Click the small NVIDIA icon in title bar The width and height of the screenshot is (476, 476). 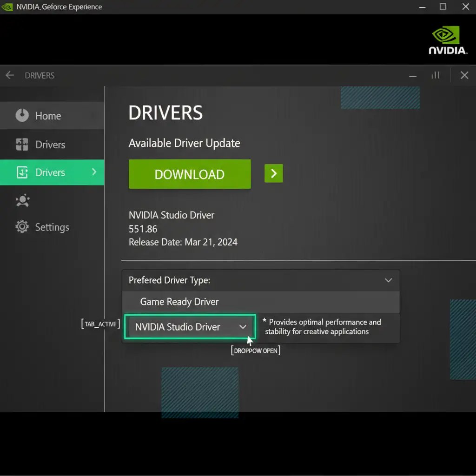pyautogui.click(x=8, y=7)
